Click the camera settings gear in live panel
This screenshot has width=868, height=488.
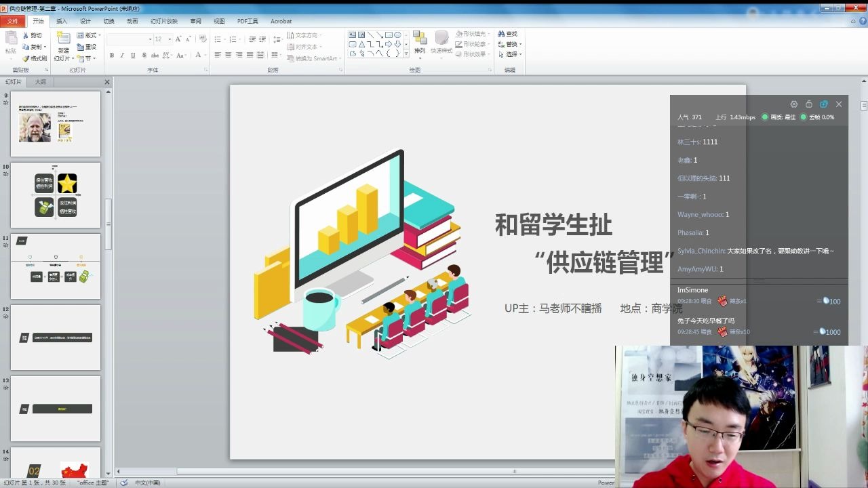tap(793, 104)
